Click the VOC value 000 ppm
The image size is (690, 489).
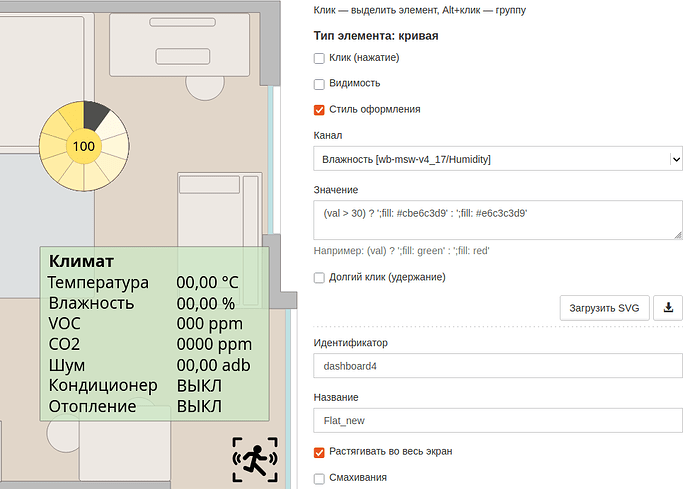tap(209, 324)
